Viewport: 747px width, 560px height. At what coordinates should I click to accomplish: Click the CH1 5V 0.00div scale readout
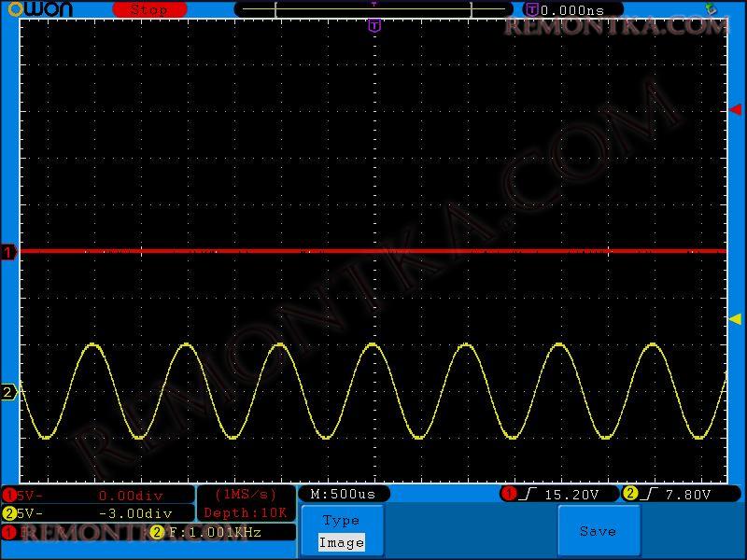98,495
